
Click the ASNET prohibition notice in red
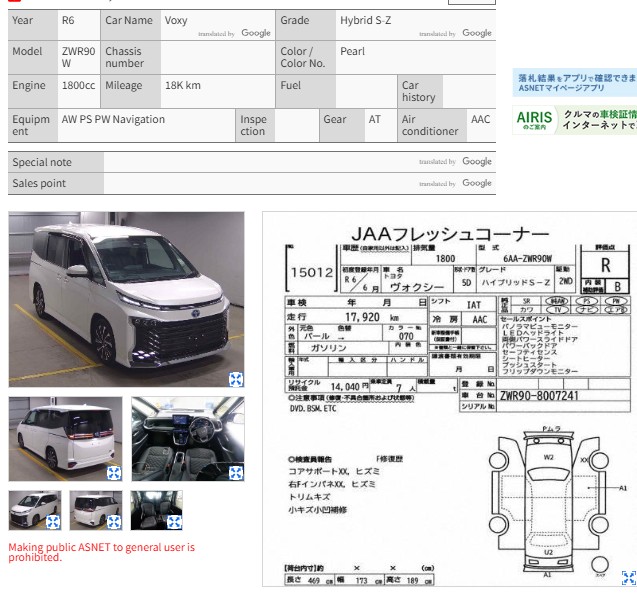click(x=102, y=552)
